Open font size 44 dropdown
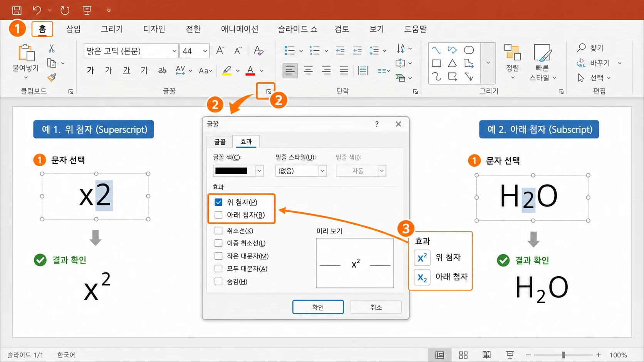 point(205,51)
